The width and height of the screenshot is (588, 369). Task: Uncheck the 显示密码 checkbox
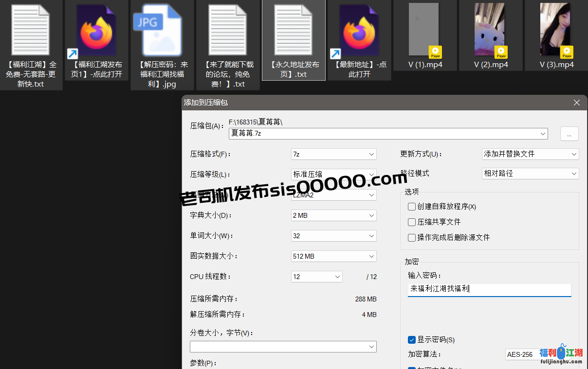(x=412, y=340)
